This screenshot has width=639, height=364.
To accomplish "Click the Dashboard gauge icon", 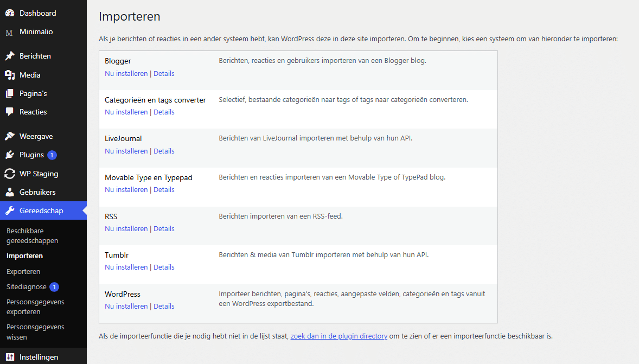I will tap(10, 13).
